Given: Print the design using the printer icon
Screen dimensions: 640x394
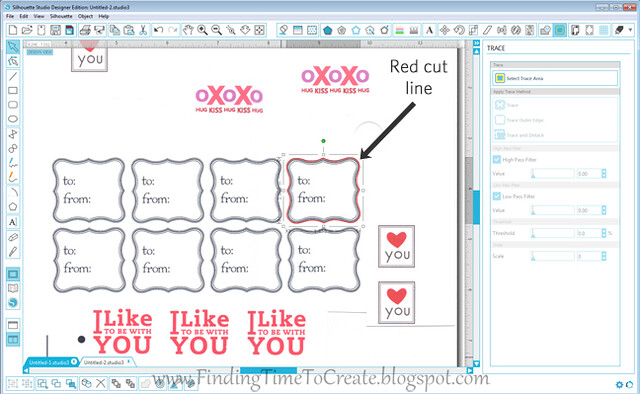Looking at the screenshot, I should (85, 30).
